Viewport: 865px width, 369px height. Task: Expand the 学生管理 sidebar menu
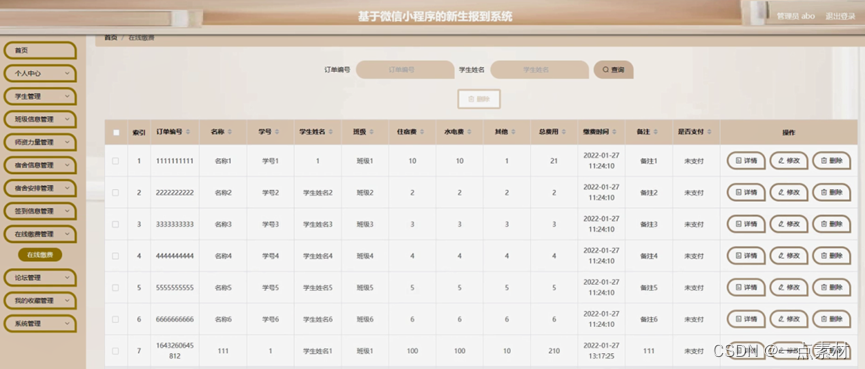tap(40, 96)
